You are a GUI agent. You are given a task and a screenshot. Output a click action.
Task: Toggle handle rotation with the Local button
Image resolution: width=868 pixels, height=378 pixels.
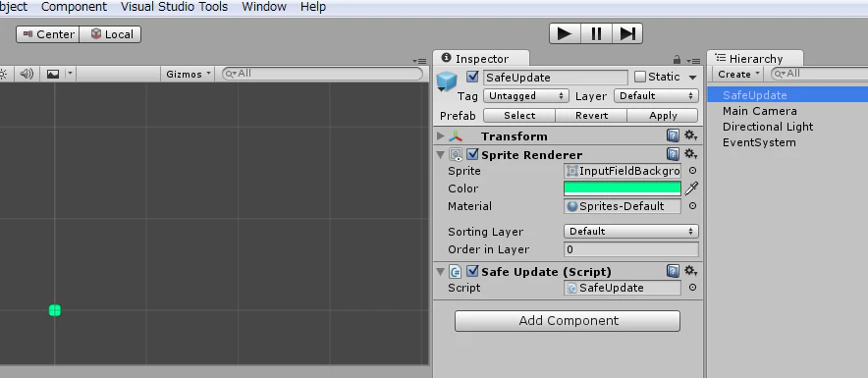coord(111,34)
